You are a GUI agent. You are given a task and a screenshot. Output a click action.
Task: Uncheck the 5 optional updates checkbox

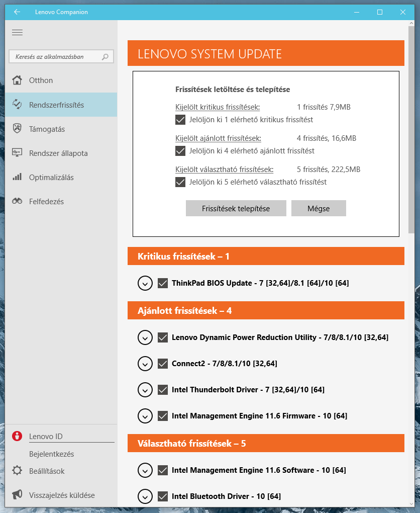180,182
